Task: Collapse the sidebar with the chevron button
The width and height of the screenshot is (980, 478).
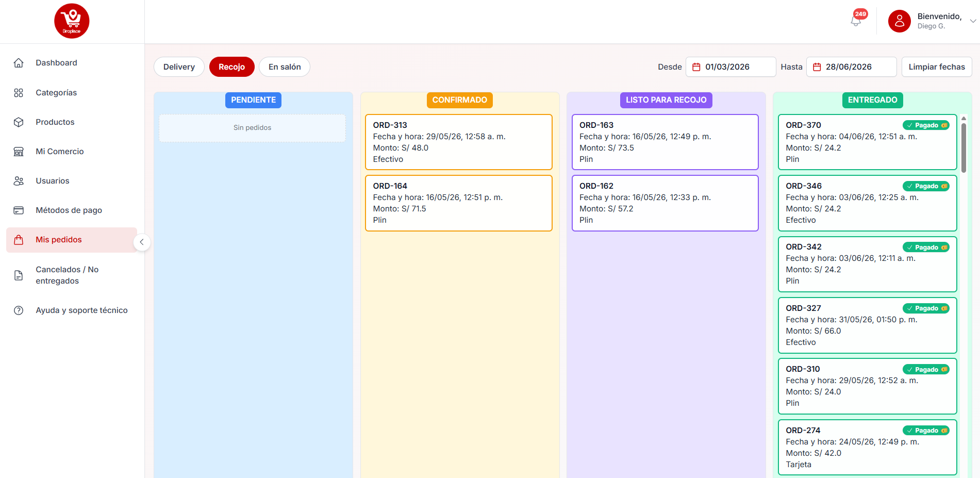Action: click(x=142, y=242)
